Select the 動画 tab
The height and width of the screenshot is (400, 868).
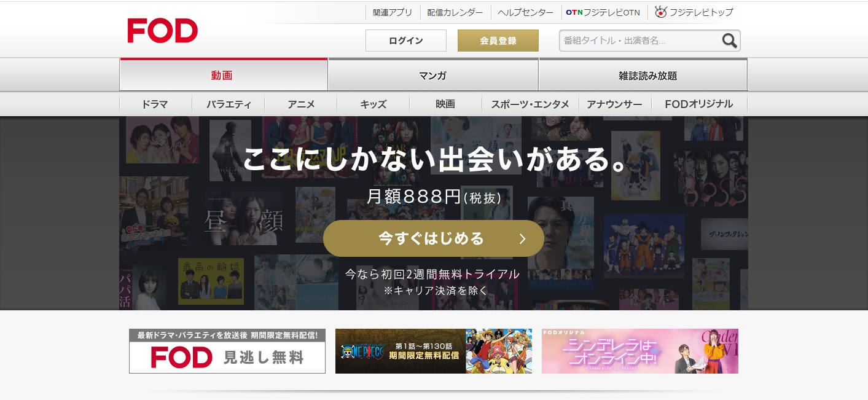pyautogui.click(x=223, y=76)
